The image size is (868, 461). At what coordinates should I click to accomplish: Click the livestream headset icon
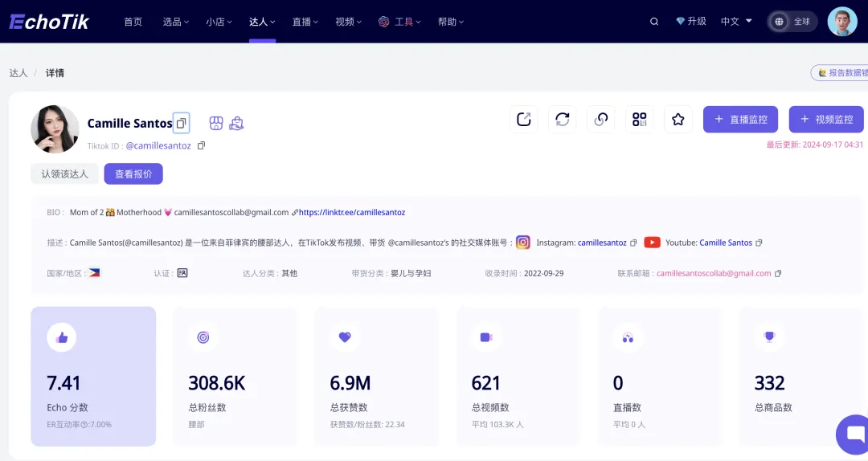628,337
